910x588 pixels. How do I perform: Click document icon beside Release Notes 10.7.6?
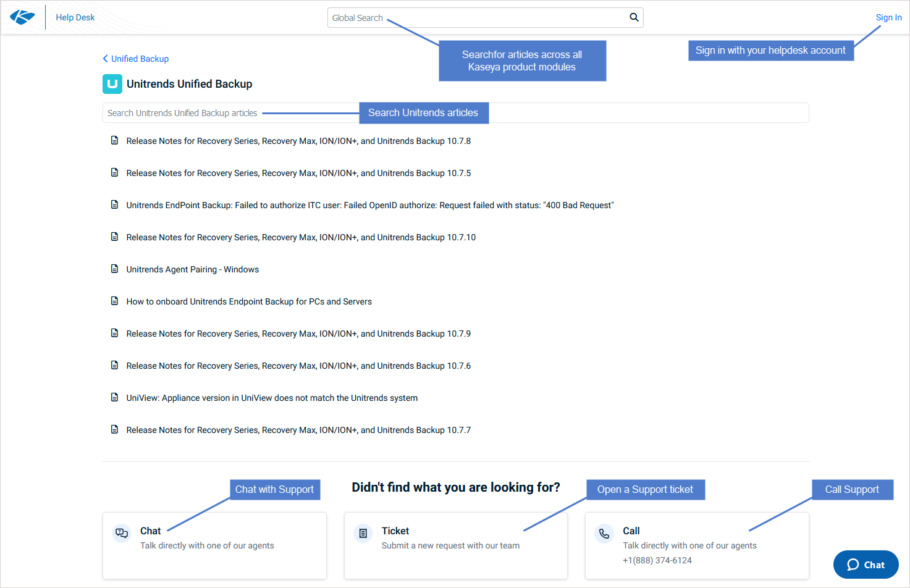tap(114, 365)
